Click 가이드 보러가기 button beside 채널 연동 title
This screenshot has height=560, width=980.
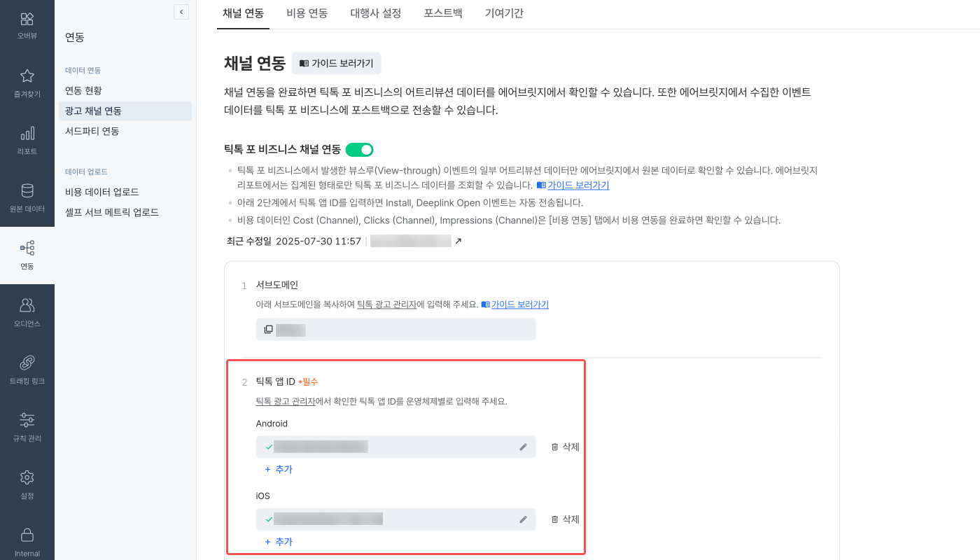click(336, 63)
